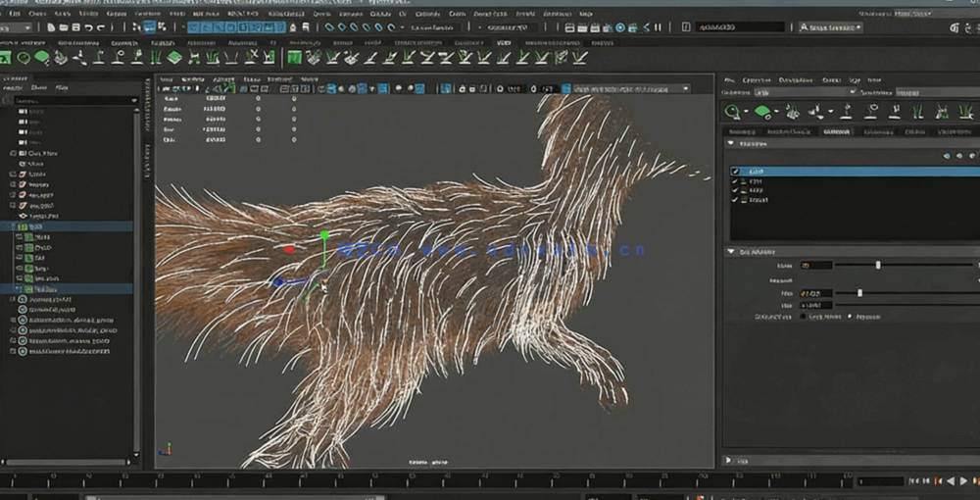Toggle the checkbox of the highlighted modifier row

click(736, 172)
